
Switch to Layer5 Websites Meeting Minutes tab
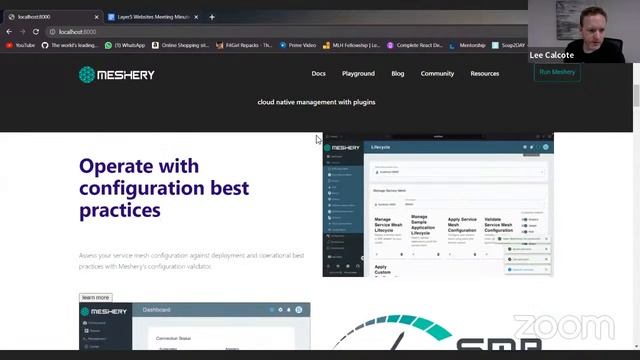click(152, 17)
